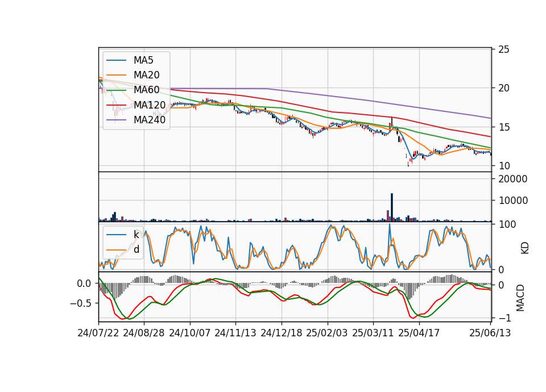
Task: Click the k legend entry in KD panel
Action: [x=136, y=235]
